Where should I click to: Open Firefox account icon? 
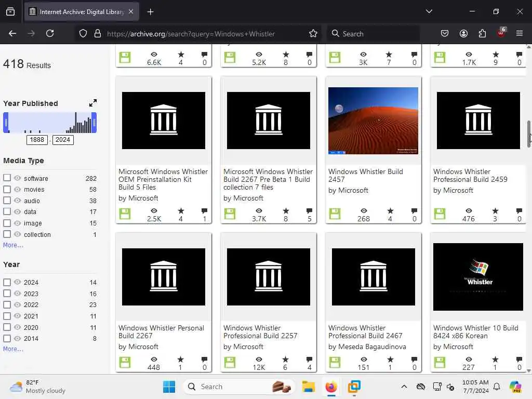point(463,33)
